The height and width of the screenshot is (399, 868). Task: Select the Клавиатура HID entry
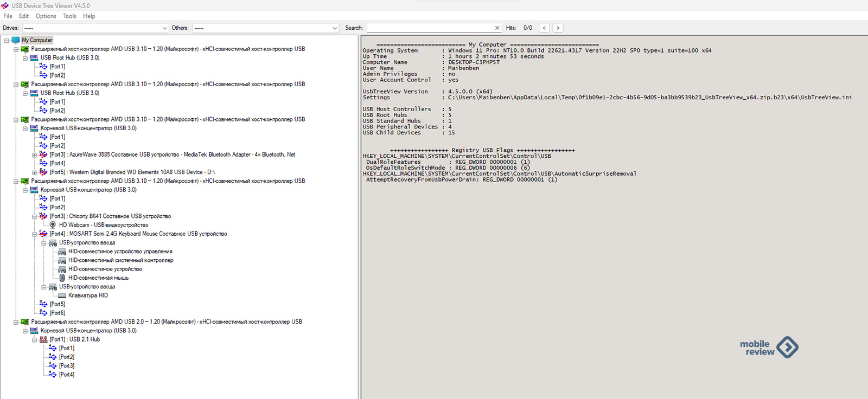pyautogui.click(x=88, y=295)
